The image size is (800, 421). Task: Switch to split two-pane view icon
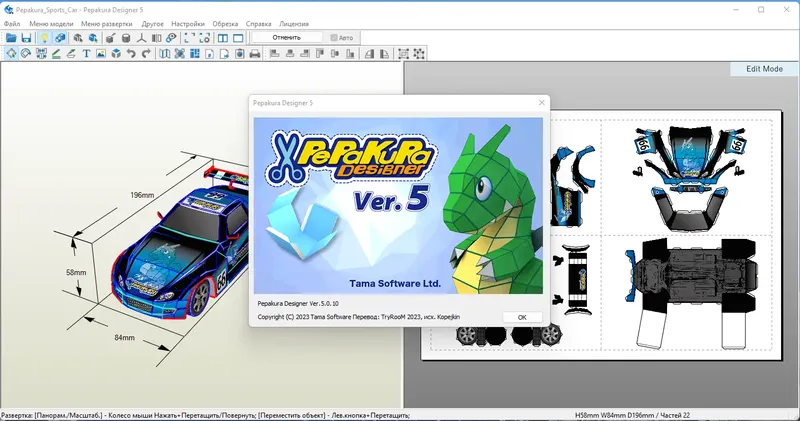point(223,38)
